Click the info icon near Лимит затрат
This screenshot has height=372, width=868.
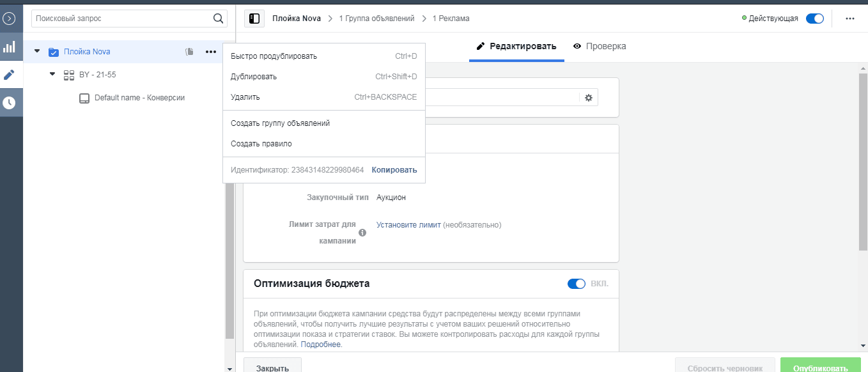362,233
